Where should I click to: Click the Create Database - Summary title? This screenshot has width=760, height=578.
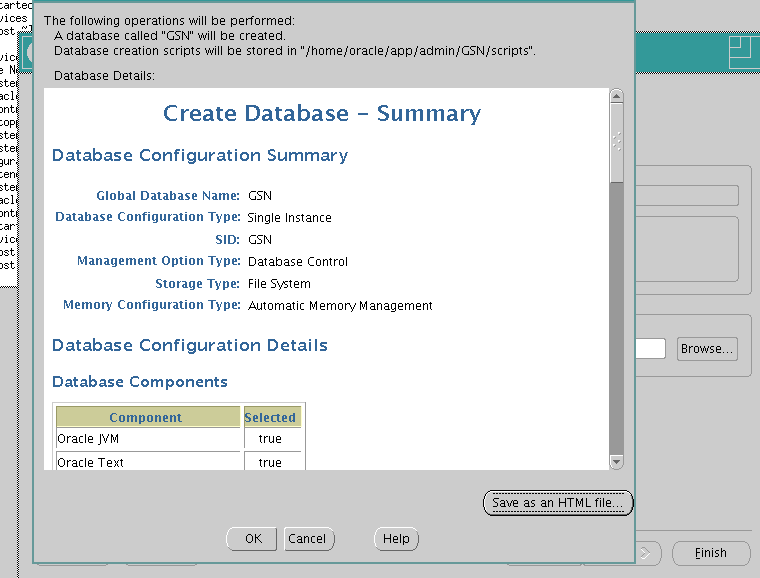point(322,113)
